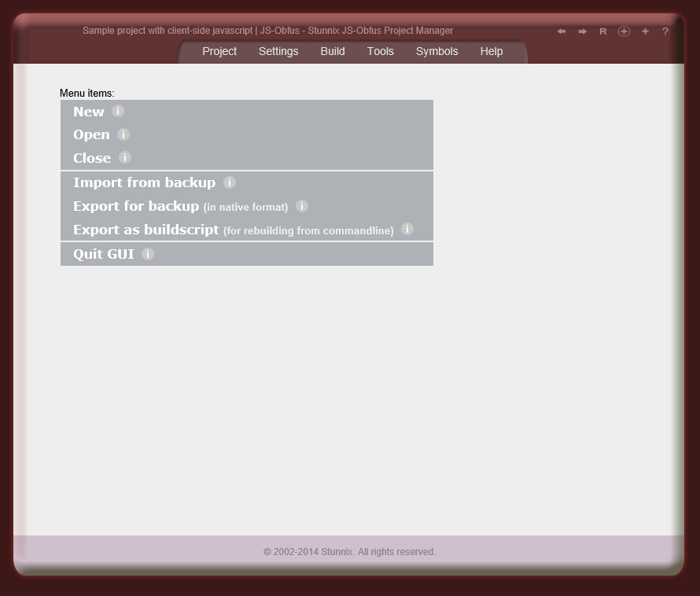Screen dimensions: 700x596
Task: Select the R reload icon in the header
Action: (x=603, y=31)
